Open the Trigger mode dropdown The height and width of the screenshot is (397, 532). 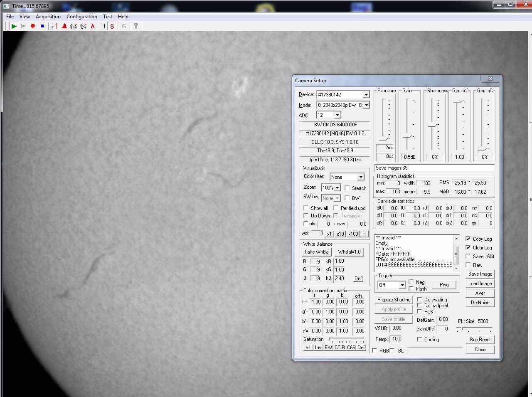point(402,285)
